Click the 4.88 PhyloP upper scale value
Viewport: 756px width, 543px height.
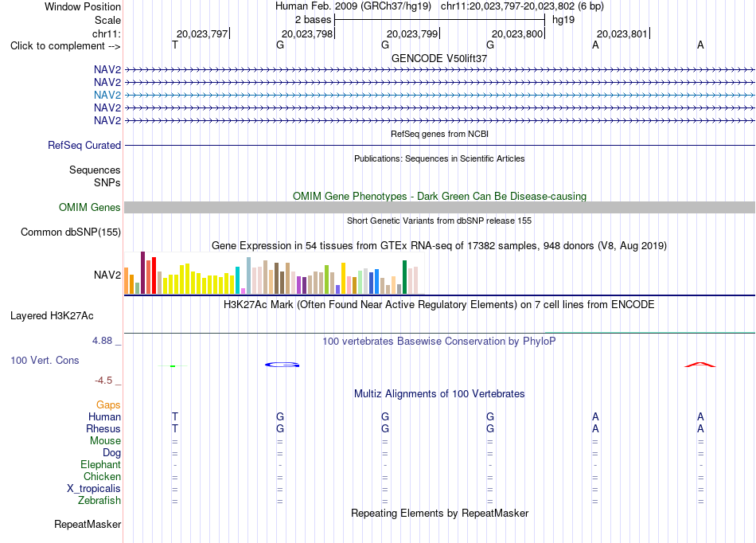(x=102, y=341)
